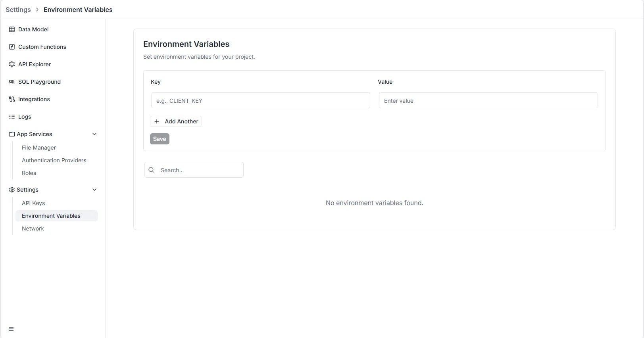This screenshot has width=644, height=338.
Task: Collapse the App Services section chevron
Action: tap(94, 134)
